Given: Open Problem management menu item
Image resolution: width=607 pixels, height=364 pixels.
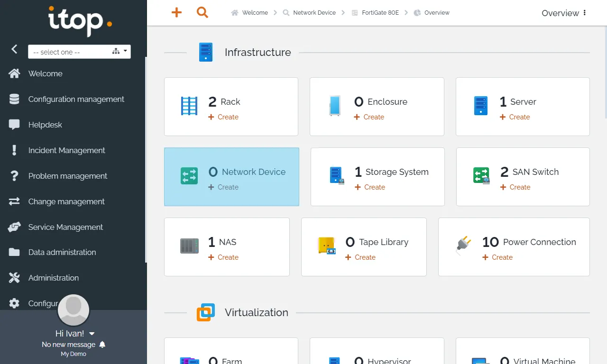Looking at the screenshot, I should (68, 176).
